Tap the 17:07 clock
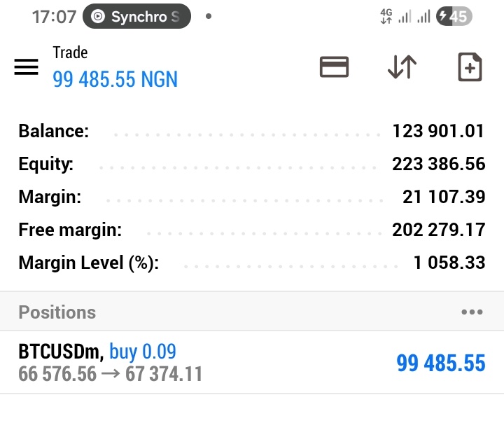Screen dimensions: 504x444 click(x=54, y=17)
